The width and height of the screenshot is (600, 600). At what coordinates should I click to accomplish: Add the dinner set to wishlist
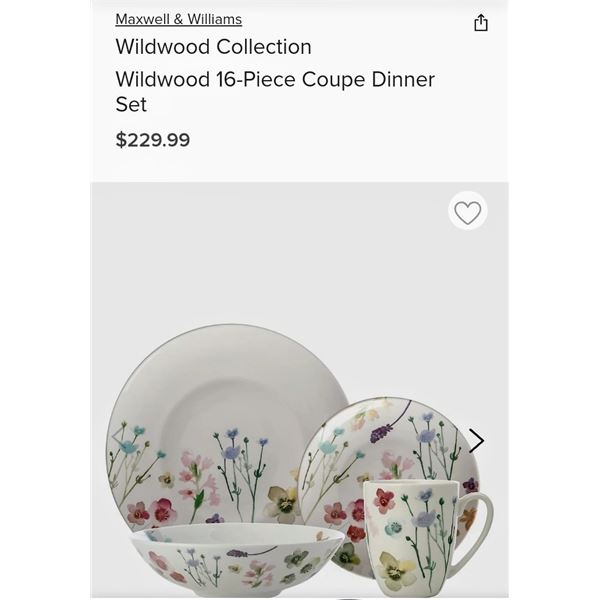[x=468, y=212]
